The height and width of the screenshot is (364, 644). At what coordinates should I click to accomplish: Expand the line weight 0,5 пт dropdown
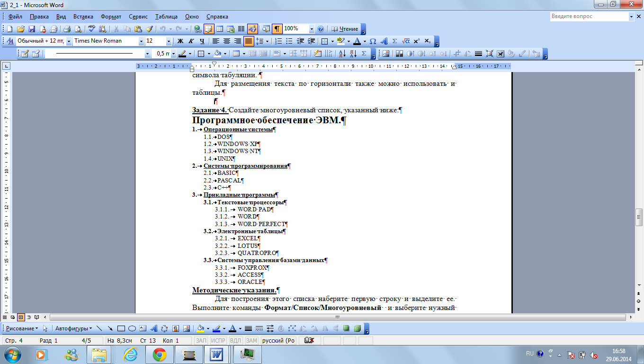pos(174,54)
